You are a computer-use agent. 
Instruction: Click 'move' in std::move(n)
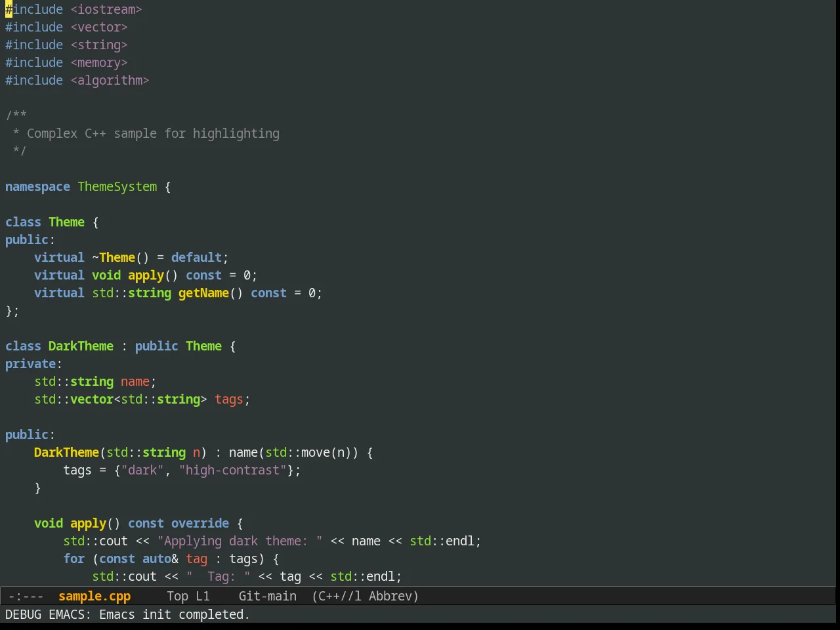316,452
